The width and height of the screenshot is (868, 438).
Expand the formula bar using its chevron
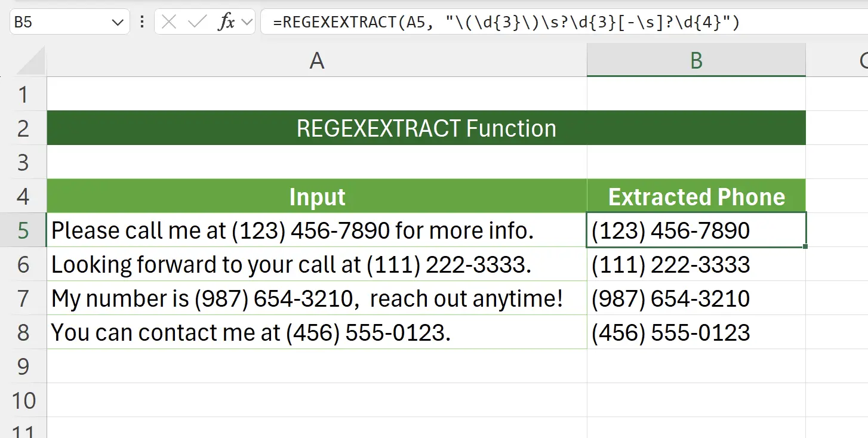coord(247,21)
